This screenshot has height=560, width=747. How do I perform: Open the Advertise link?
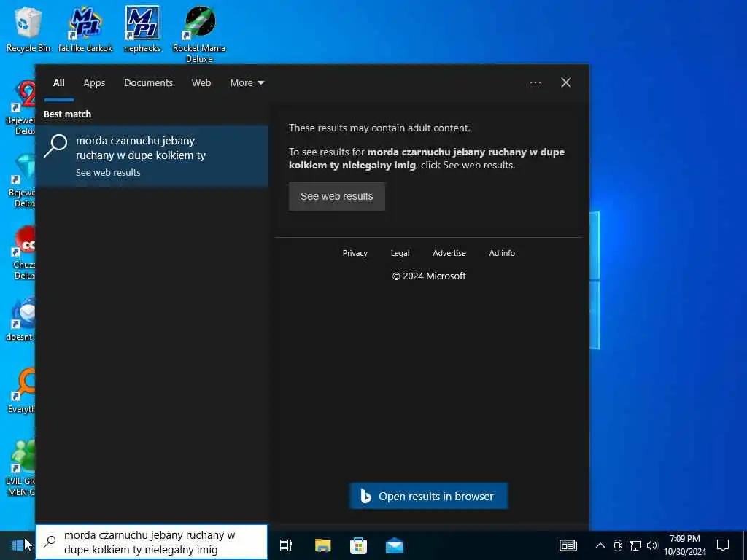tap(449, 253)
